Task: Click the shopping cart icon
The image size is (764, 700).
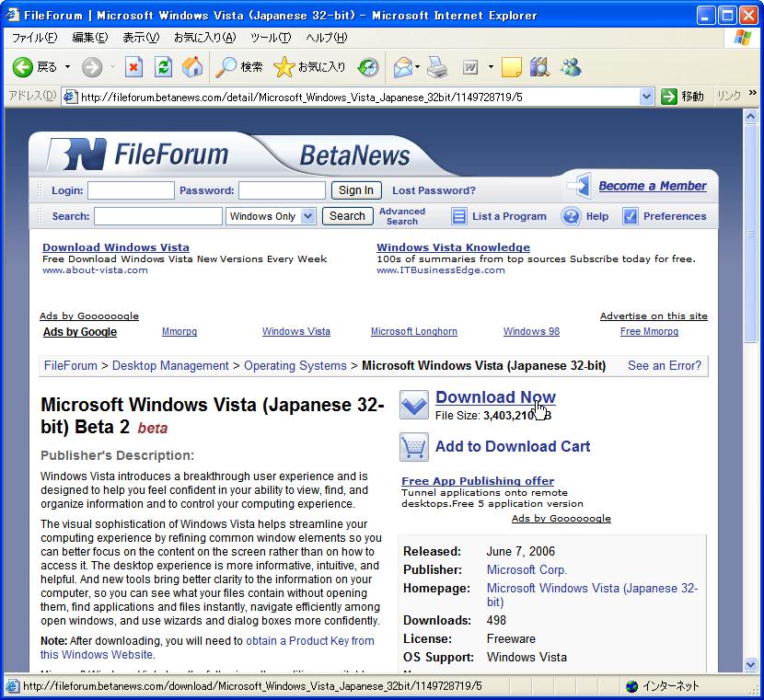Action: tap(413, 447)
